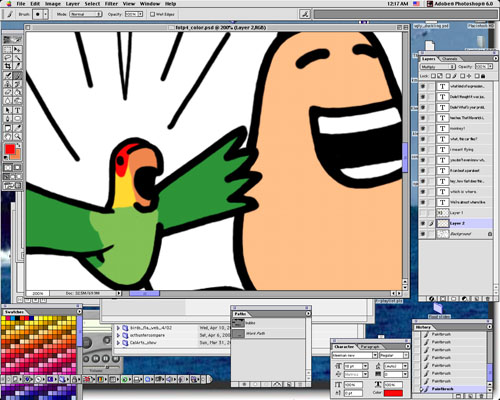Select Layer 2 in the Layers panel
This screenshot has width=500, height=400.
(456, 223)
